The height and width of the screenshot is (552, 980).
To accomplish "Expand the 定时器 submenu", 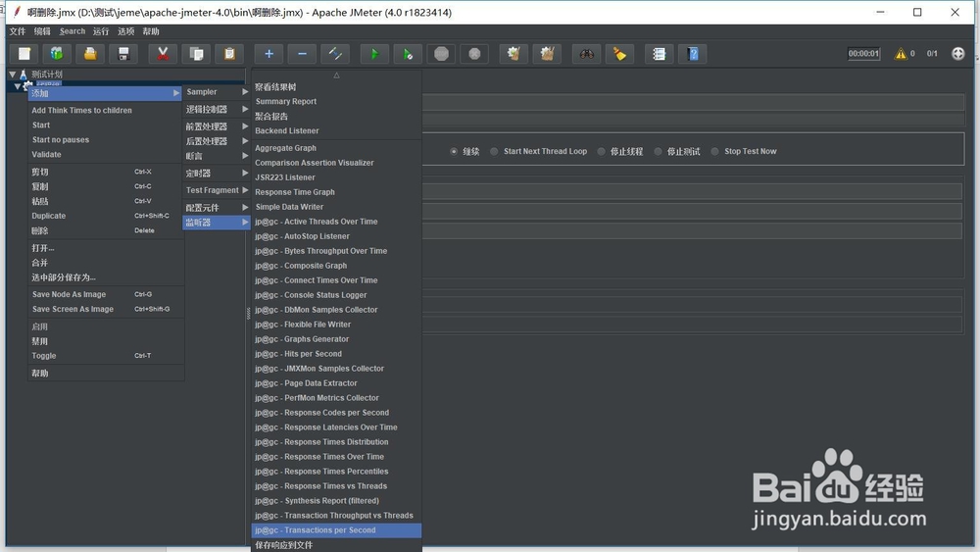I will (x=217, y=174).
